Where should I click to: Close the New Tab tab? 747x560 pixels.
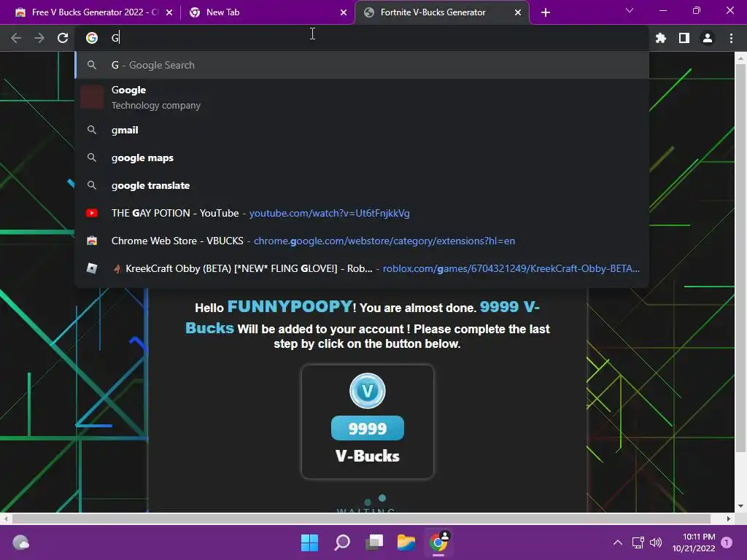(344, 12)
